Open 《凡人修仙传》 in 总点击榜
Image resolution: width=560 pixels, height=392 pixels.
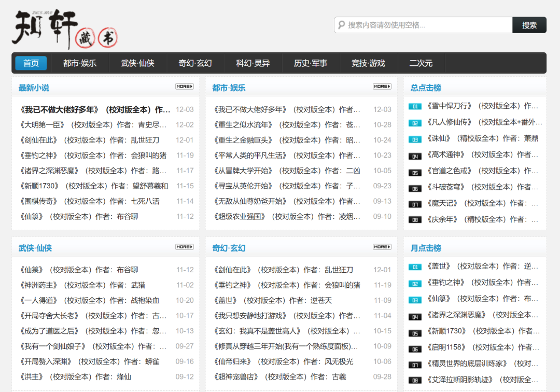tap(485, 122)
